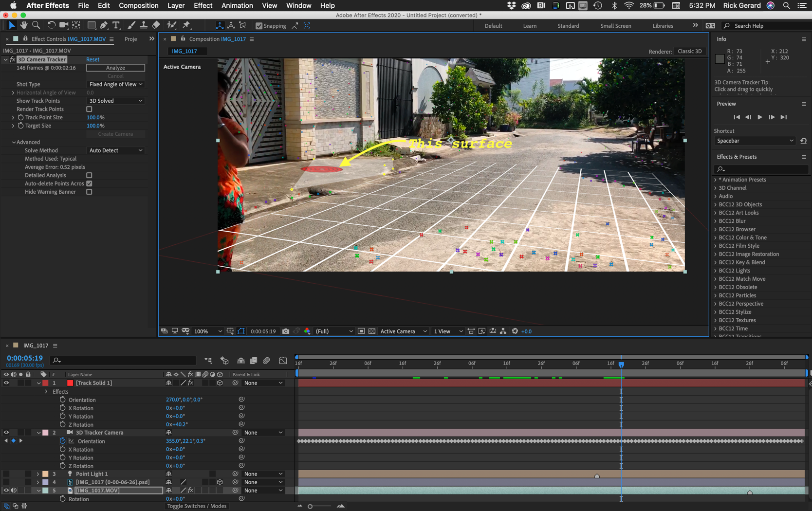Open the Graph Editor in the timeline

tap(283, 360)
